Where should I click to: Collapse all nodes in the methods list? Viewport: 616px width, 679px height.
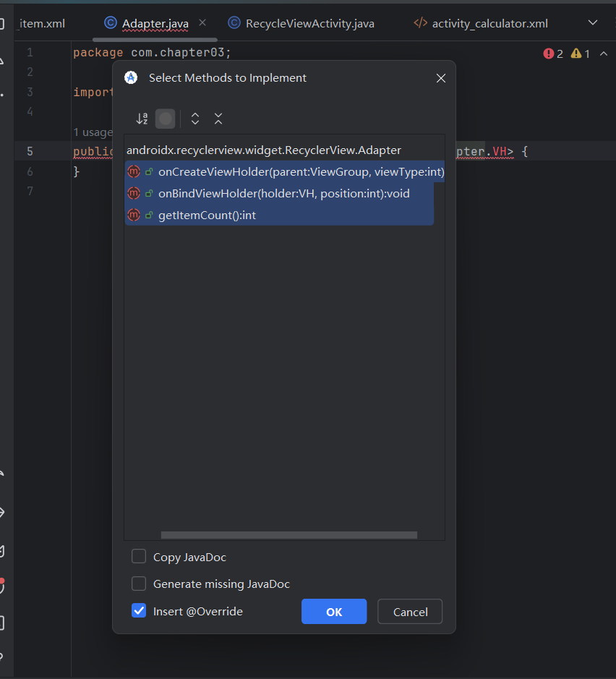click(218, 119)
